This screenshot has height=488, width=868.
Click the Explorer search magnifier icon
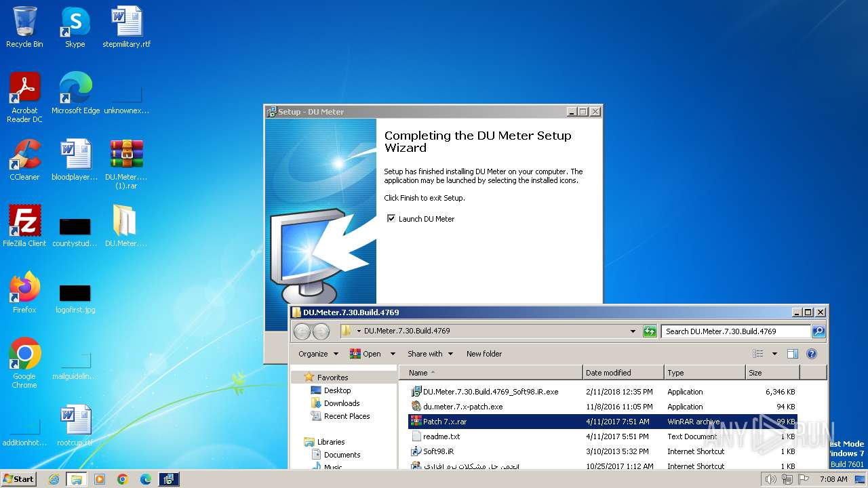point(818,331)
